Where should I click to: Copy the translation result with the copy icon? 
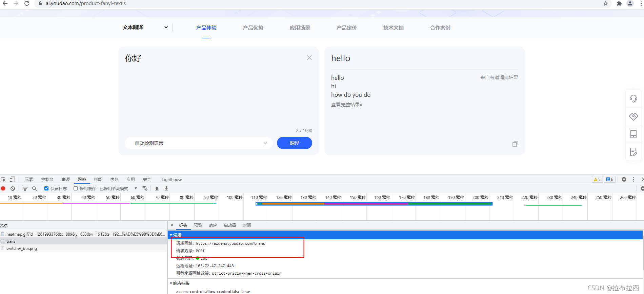pyautogui.click(x=515, y=144)
